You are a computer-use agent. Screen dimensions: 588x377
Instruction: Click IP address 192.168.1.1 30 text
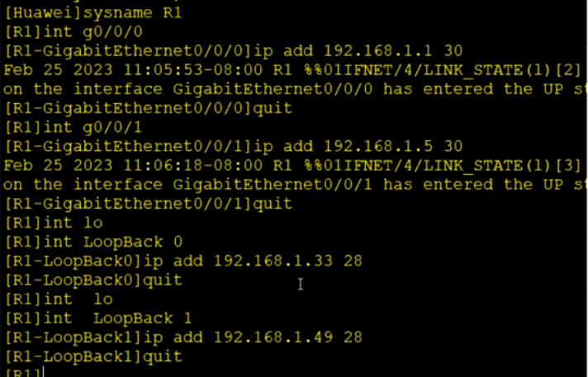point(393,50)
